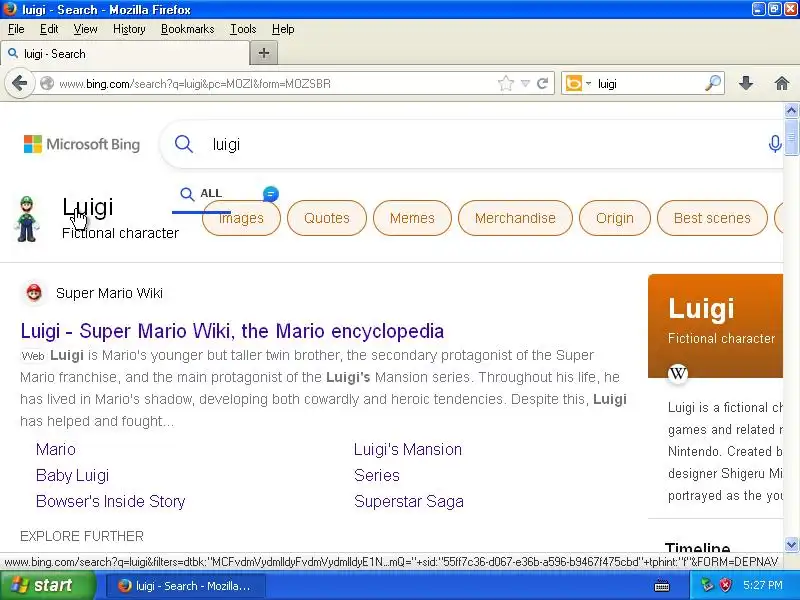Screen dimensions: 800x600
Task: Reload the page with refresh icon
Action: (x=543, y=83)
